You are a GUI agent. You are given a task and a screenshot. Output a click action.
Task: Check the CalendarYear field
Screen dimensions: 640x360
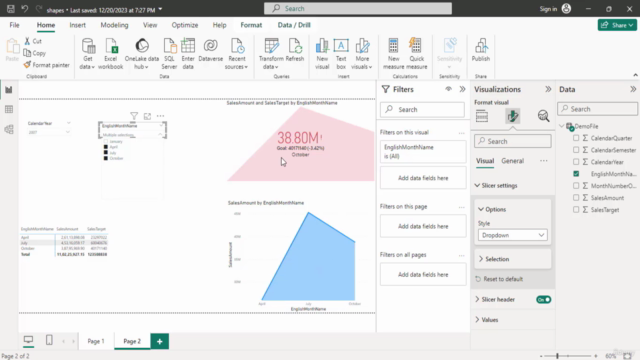[x=576, y=162]
